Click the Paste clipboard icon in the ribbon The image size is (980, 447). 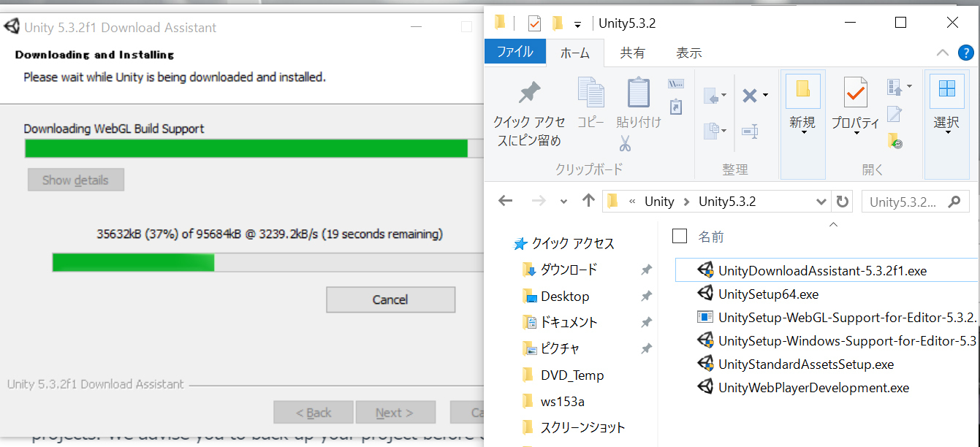coord(639,92)
